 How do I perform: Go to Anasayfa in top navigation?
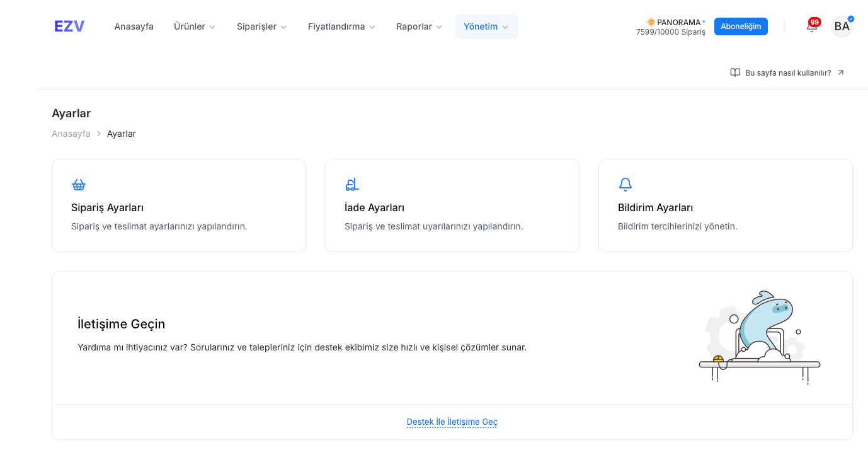tap(134, 26)
